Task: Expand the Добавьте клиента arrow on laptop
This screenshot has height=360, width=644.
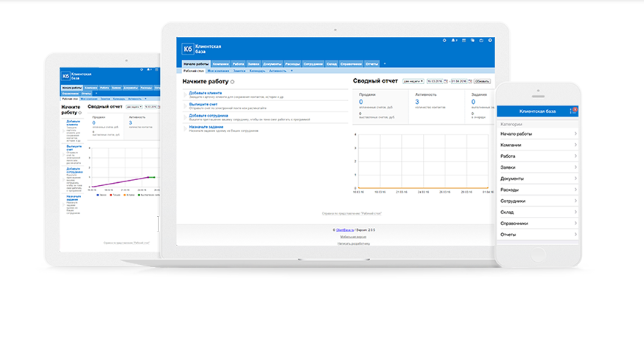Action: [x=185, y=94]
